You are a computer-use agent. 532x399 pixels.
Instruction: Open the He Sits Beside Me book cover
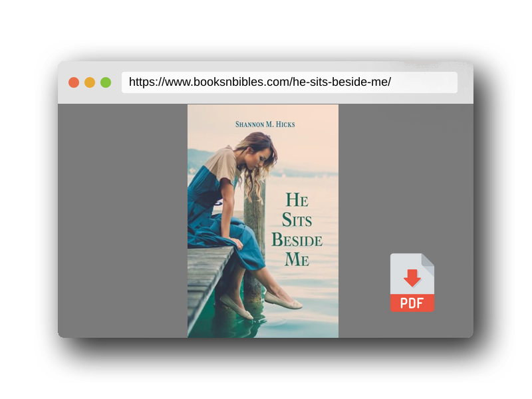(x=263, y=221)
